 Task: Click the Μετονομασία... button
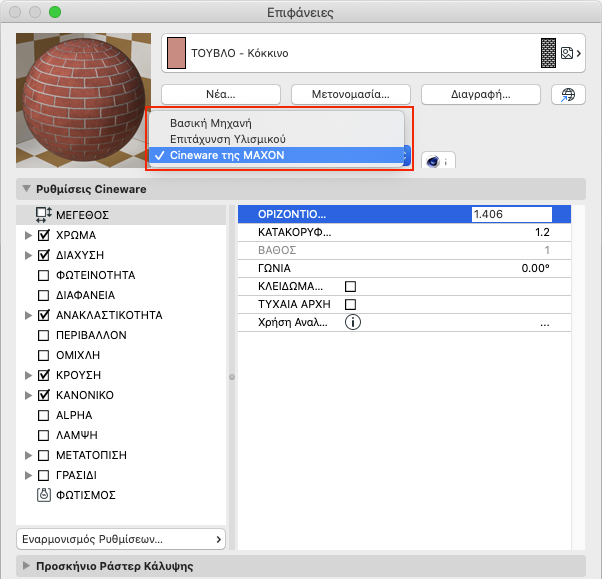pos(351,94)
